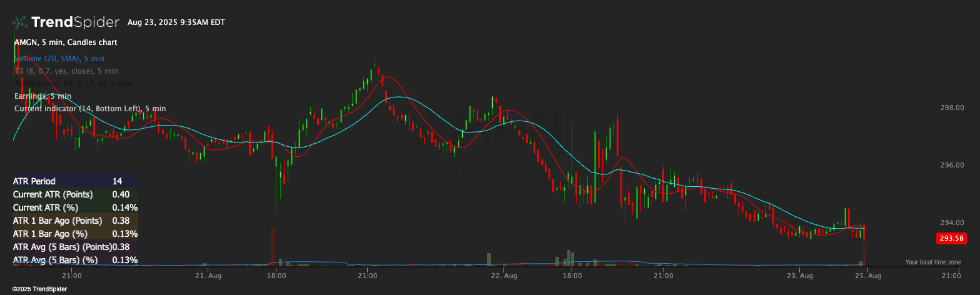Screen dimensions: 980x295
Task: Open the AMGN, 5 min, Candles chart label
Action: [x=66, y=42]
